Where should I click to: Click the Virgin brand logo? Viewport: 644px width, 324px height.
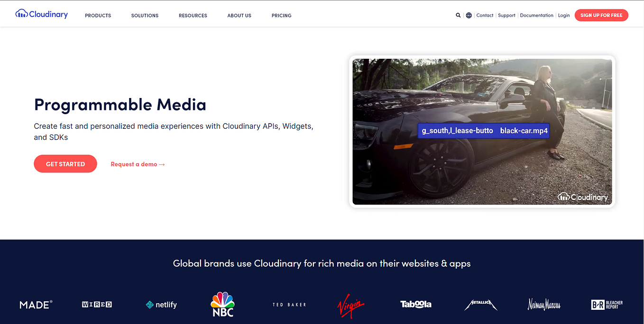pyautogui.click(x=351, y=305)
